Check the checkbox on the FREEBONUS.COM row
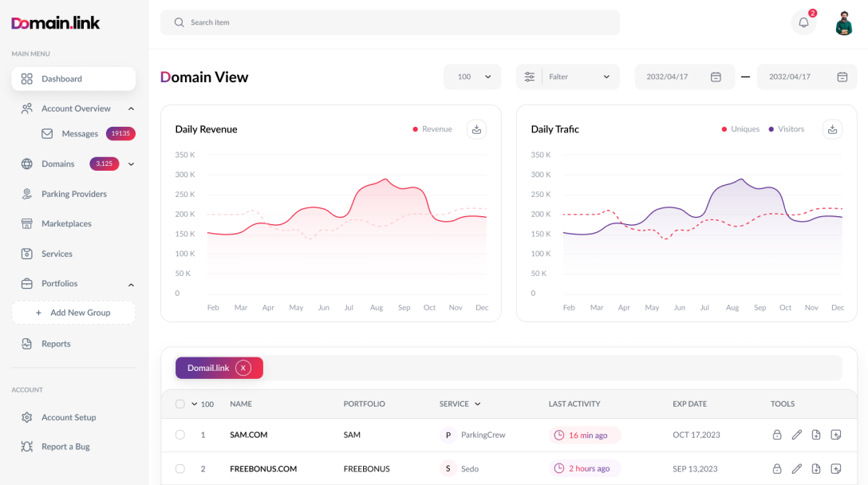This screenshot has width=868, height=485. (180, 468)
